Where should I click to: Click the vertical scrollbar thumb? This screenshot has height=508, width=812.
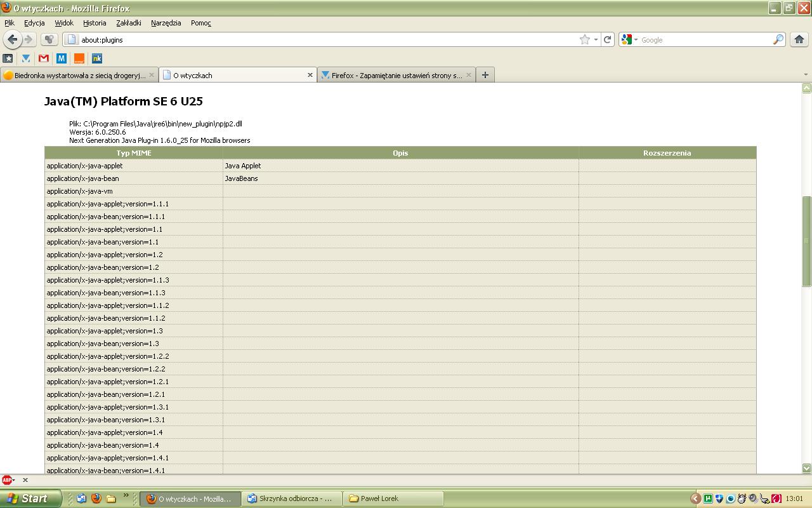tap(806, 241)
